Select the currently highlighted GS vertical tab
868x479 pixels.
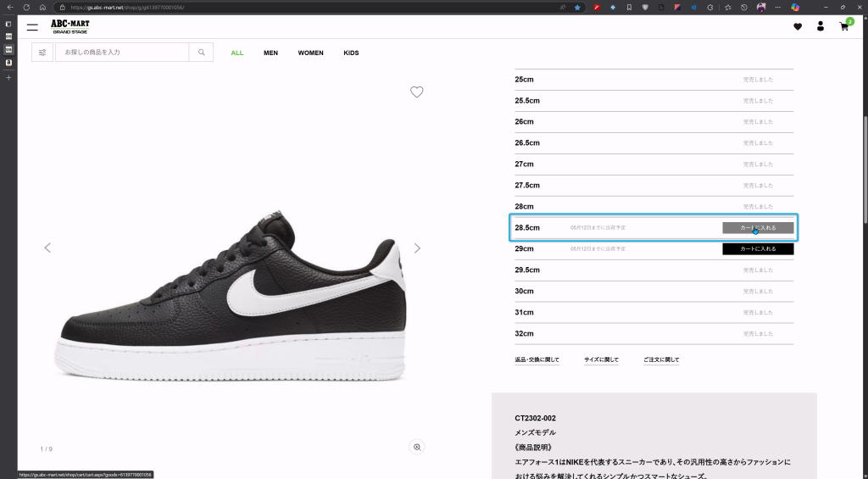8,49
